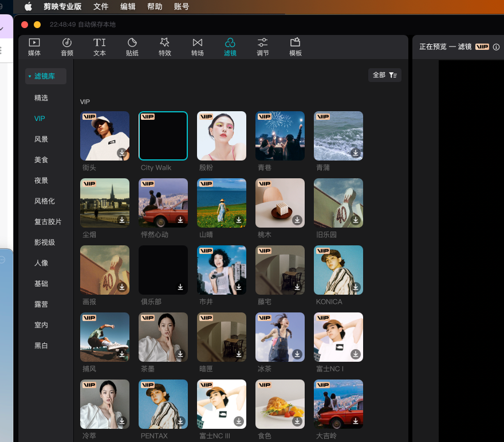Open the 文件 menu
Image resolution: width=504 pixels, height=442 pixels.
[101, 7]
